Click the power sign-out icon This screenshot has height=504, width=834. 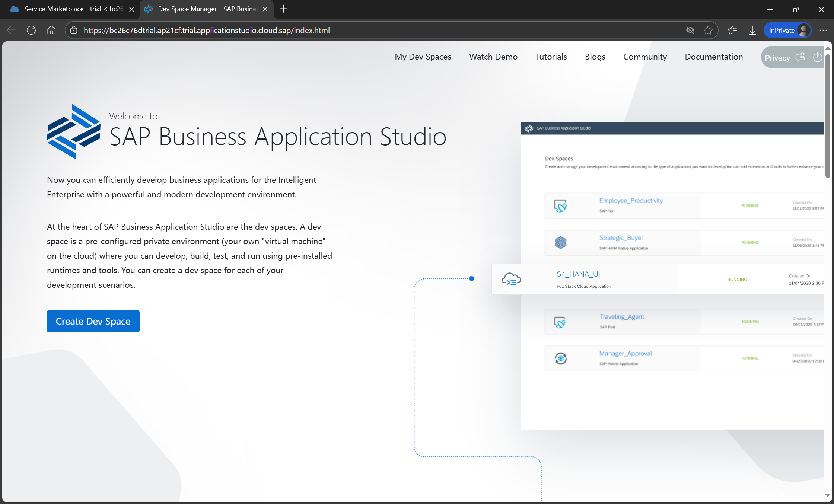[x=817, y=57]
